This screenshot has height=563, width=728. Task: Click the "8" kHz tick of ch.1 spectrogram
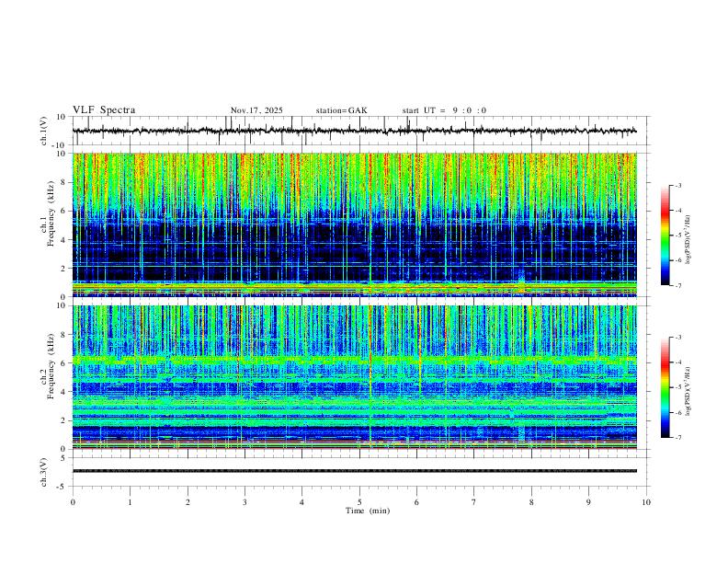tap(64, 182)
